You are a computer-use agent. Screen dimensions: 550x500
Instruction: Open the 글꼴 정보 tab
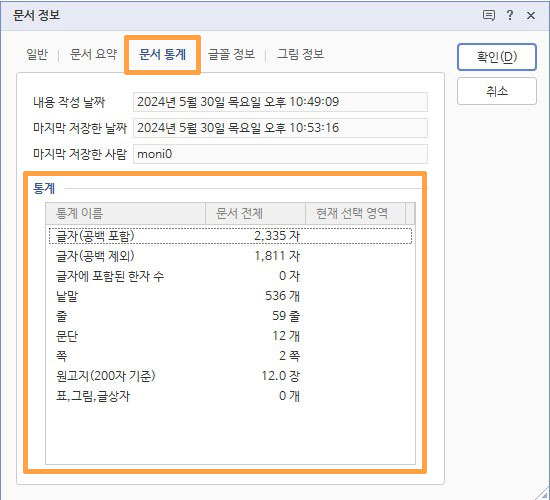tap(231, 55)
